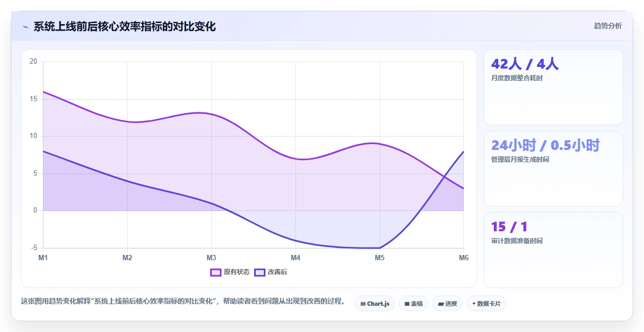The image size is (644, 332).
Task: Click the M3 axis label
Action: click(x=211, y=258)
